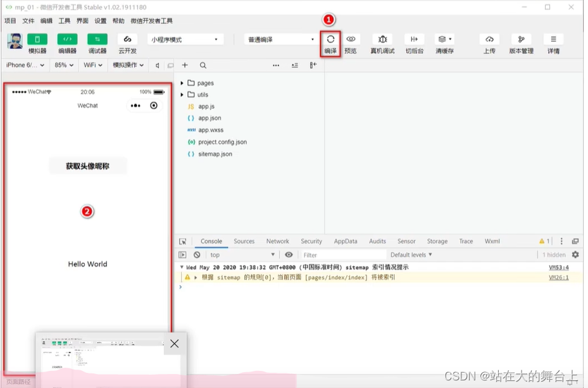Add new file with plus icon
588x388 pixels.
[184, 65]
